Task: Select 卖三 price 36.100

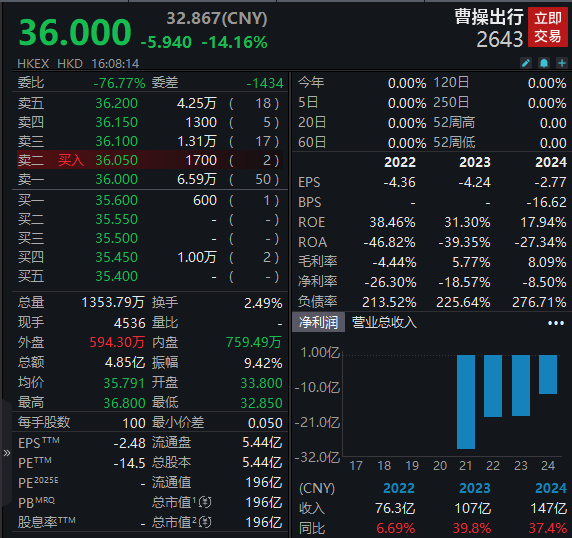Action: 116,141
